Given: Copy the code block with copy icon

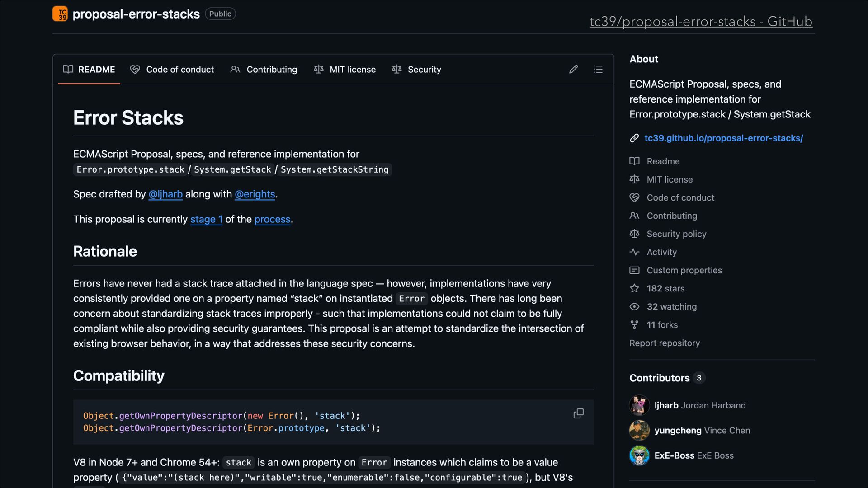Looking at the screenshot, I should pyautogui.click(x=578, y=413).
